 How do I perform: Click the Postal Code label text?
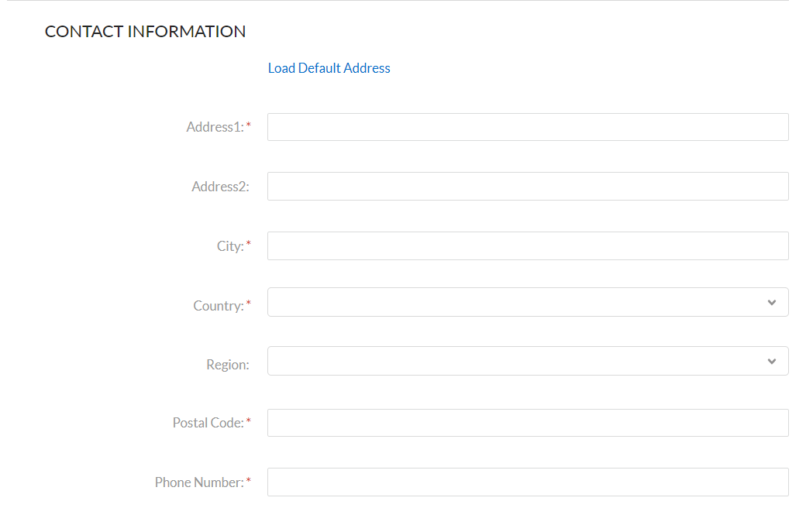tap(208, 423)
